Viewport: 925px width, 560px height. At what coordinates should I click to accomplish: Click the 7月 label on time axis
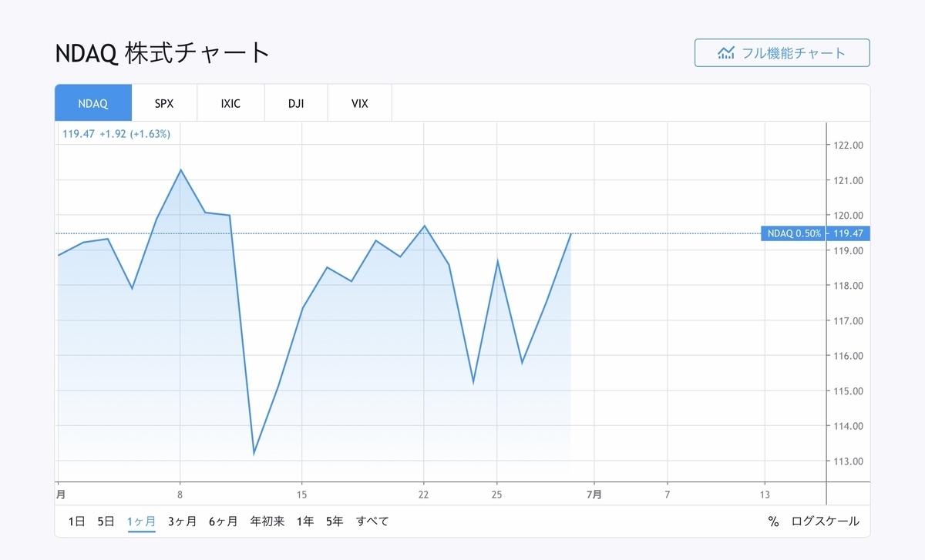click(594, 494)
